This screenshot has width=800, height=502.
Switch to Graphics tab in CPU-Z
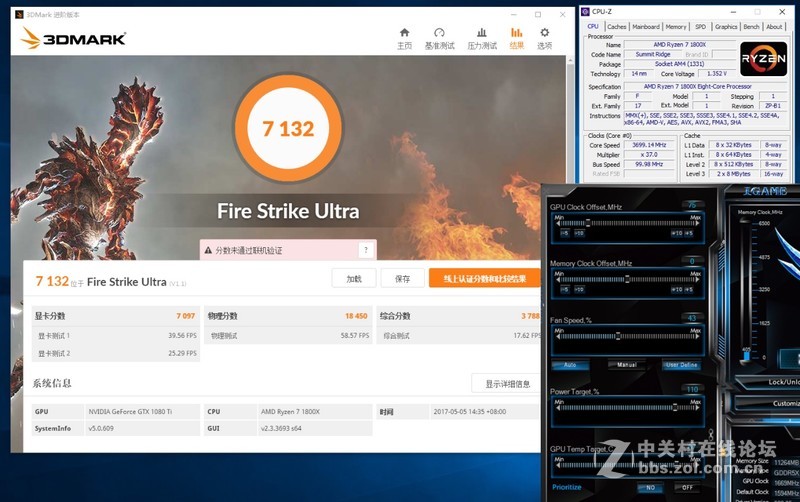(x=726, y=27)
